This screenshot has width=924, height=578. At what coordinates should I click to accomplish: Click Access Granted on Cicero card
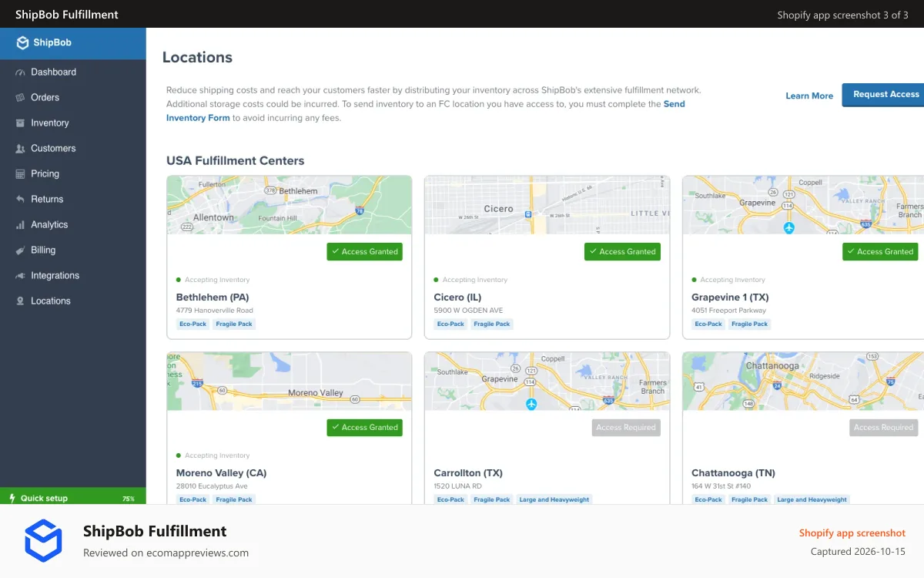coord(622,251)
